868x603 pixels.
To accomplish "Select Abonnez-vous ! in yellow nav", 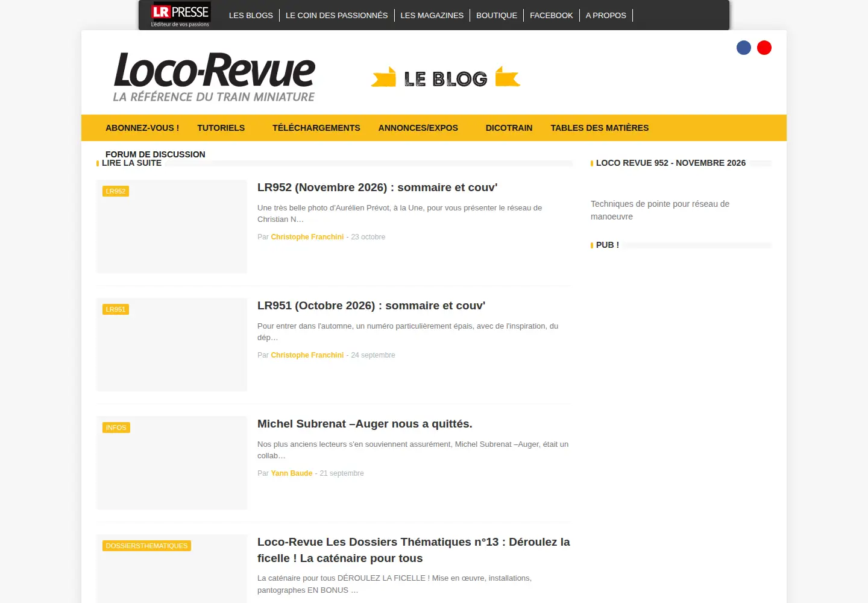I will tap(142, 128).
